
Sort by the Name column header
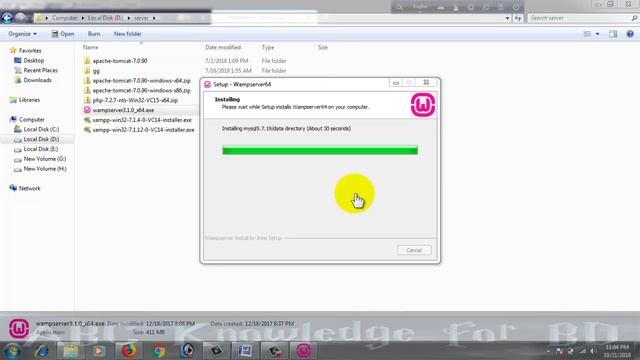point(91,47)
